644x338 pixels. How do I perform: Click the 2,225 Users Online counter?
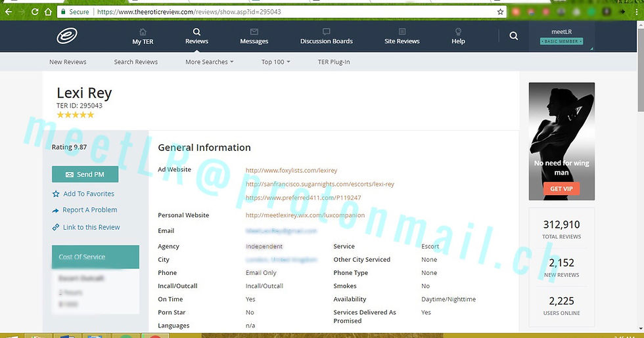561,306
